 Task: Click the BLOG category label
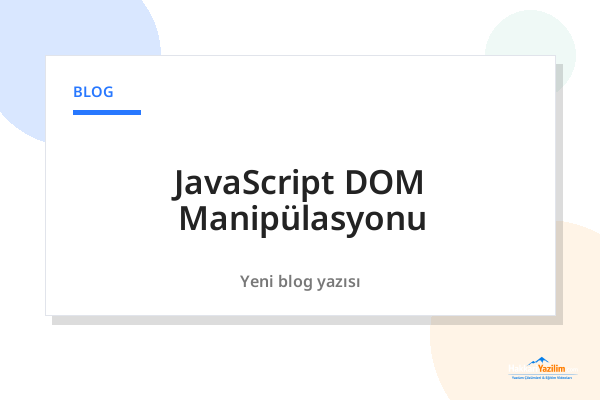(x=93, y=92)
